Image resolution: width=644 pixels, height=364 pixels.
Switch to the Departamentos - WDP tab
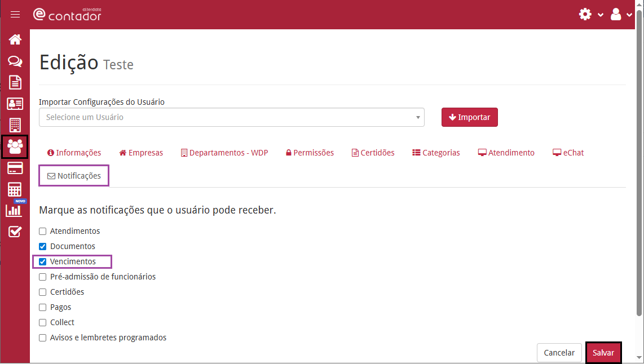[224, 153]
